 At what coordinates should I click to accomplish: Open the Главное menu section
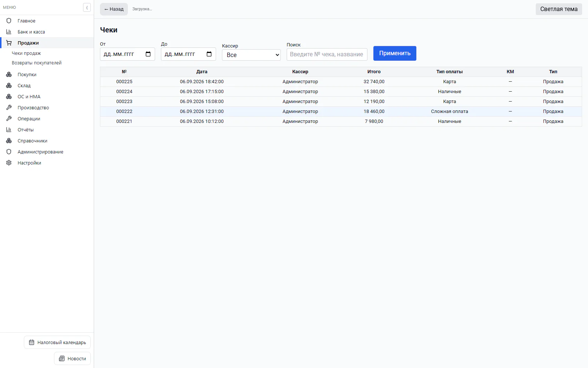(47, 21)
